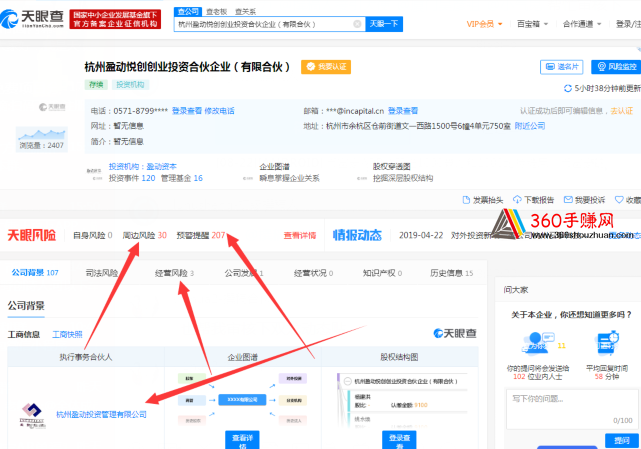Open the 附近公司 link
Screen dimensions: 641x449
529,126
